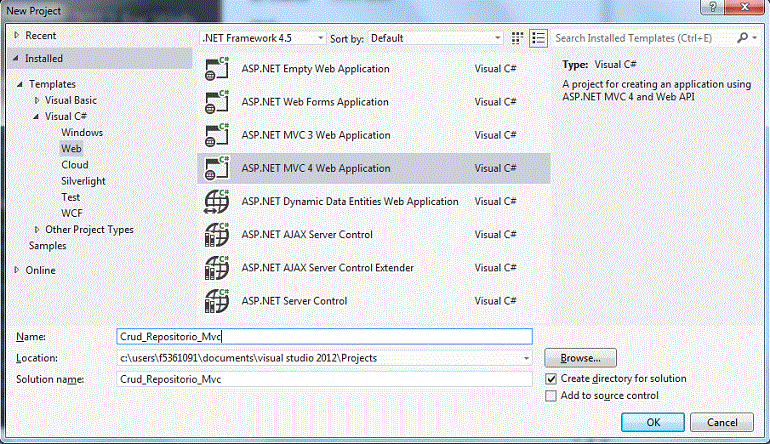Image resolution: width=770 pixels, height=444 pixels.
Task: Click the Dynamic Data Entities template globe icon
Action: click(217, 201)
